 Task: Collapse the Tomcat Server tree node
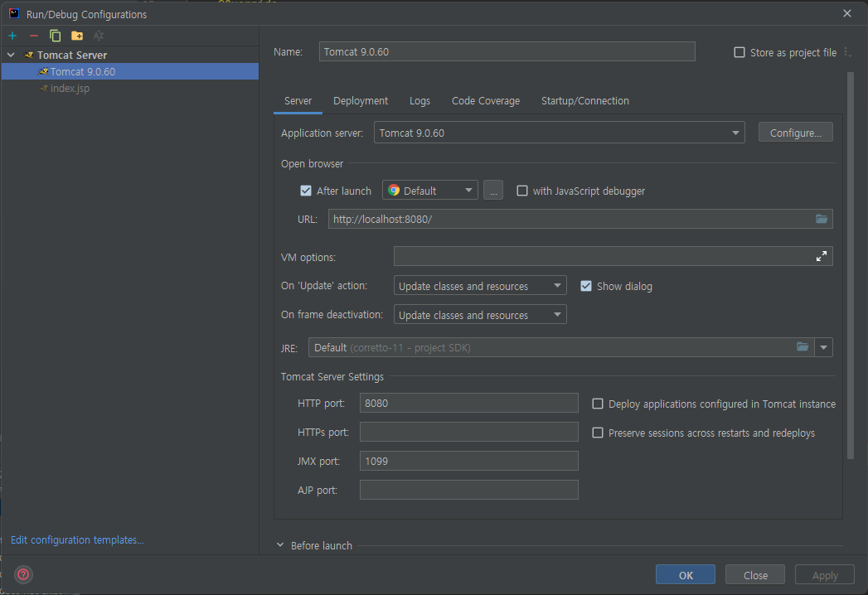coord(11,55)
